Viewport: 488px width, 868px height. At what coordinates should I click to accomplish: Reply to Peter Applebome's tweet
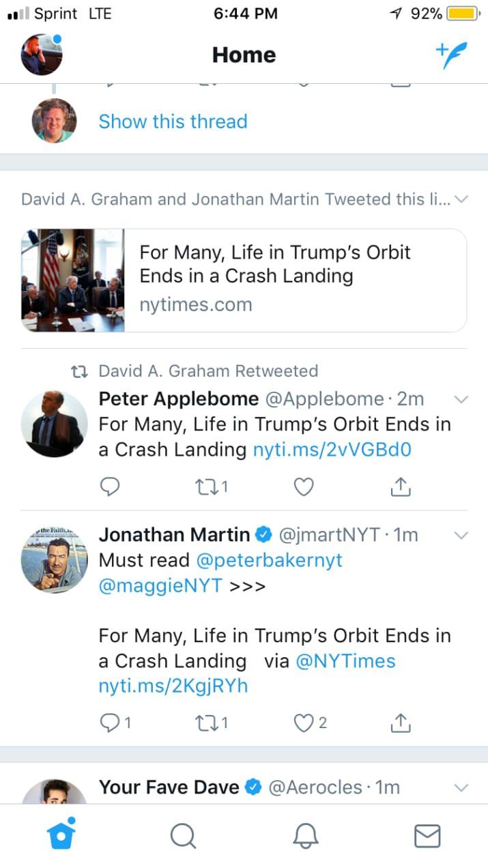click(x=110, y=487)
